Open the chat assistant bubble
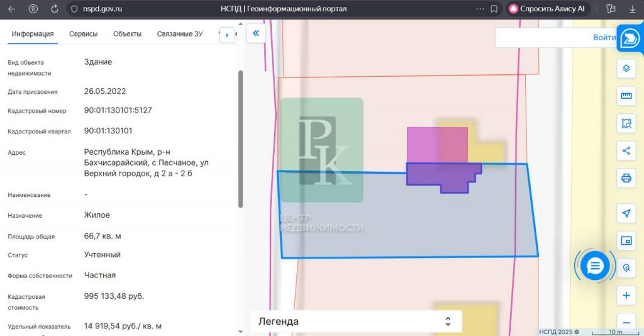This screenshot has width=644, height=336. [x=594, y=266]
